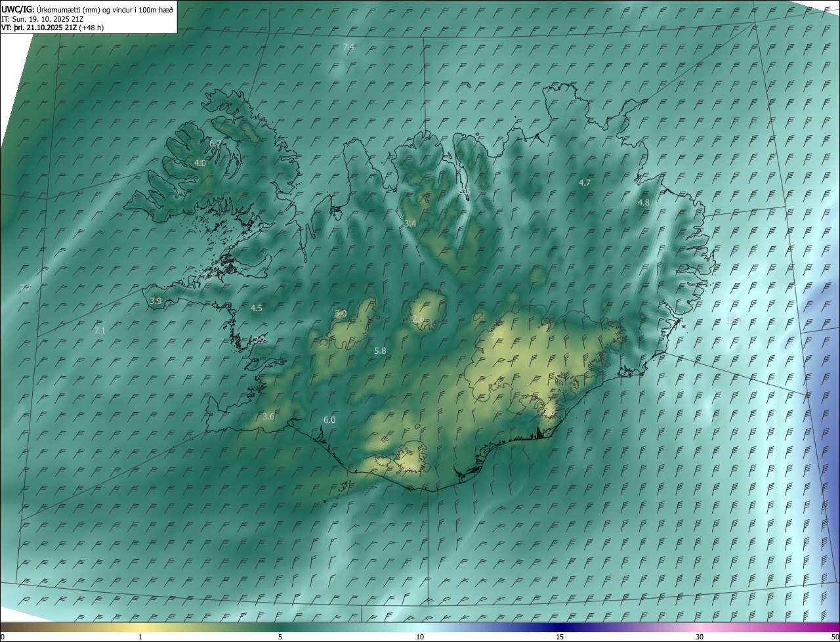The width and height of the screenshot is (840, 642).
Task: Click the 3.6 value in southwest Iceland
Action: (x=268, y=416)
